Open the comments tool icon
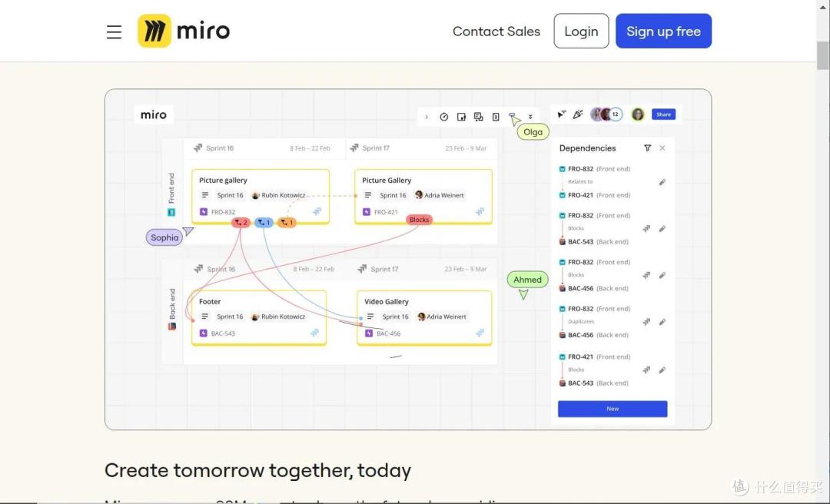 (x=479, y=117)
